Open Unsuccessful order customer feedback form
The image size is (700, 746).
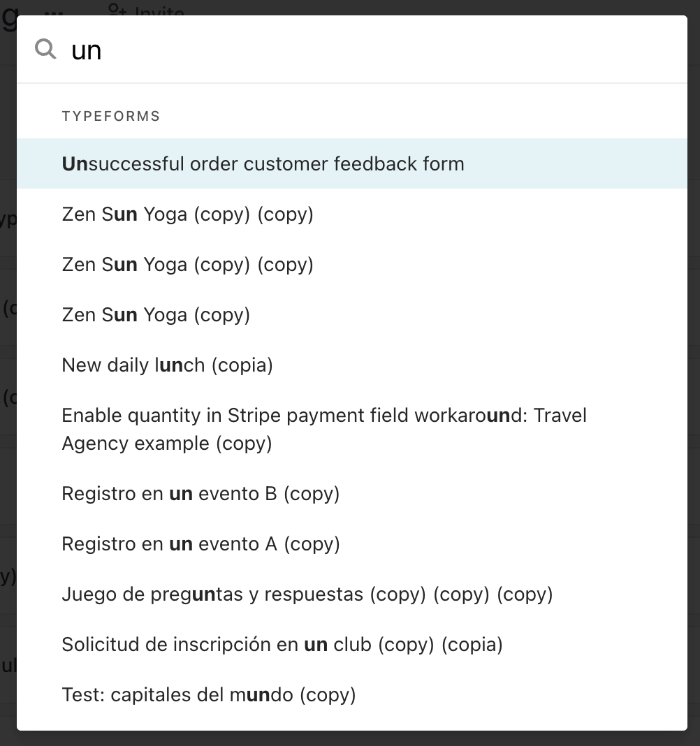click(263, 164)
